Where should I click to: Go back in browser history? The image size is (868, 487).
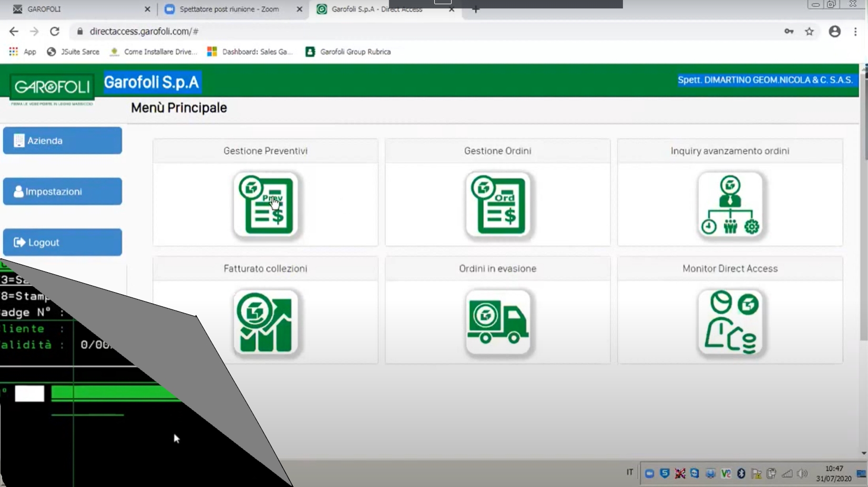click(x=14, y=32)
